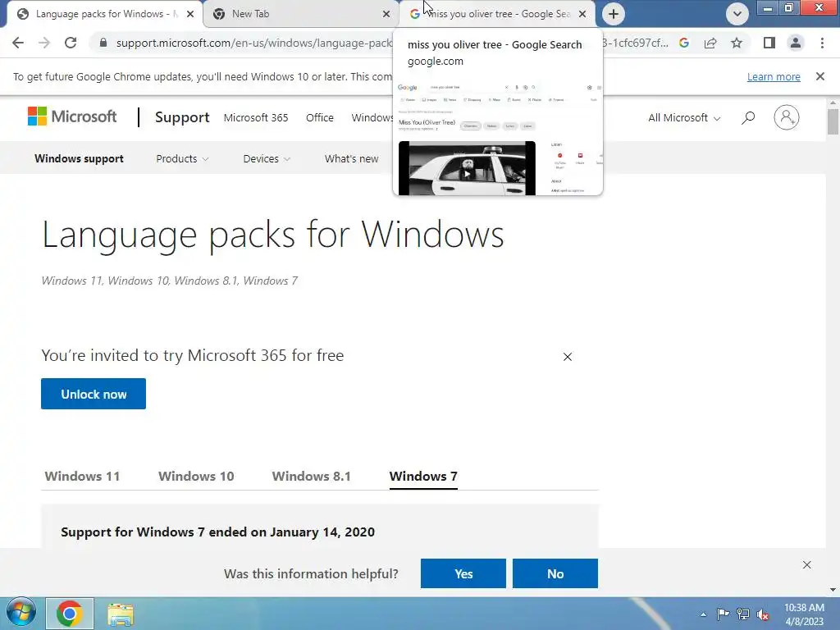The image size is (840, 630).
Task: Answer Yes to the helpful question
Action: click(463, 573)
